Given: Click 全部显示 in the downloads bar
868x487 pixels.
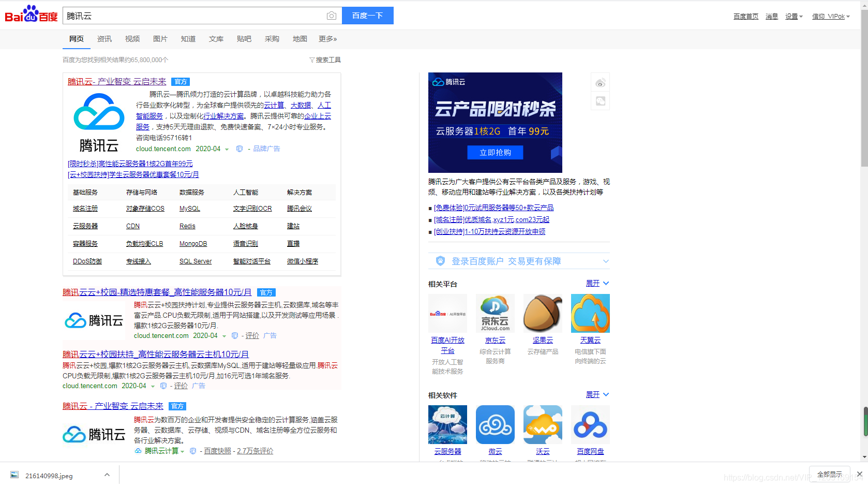Looking at the screenshot, I should click(x=830, y=474).
